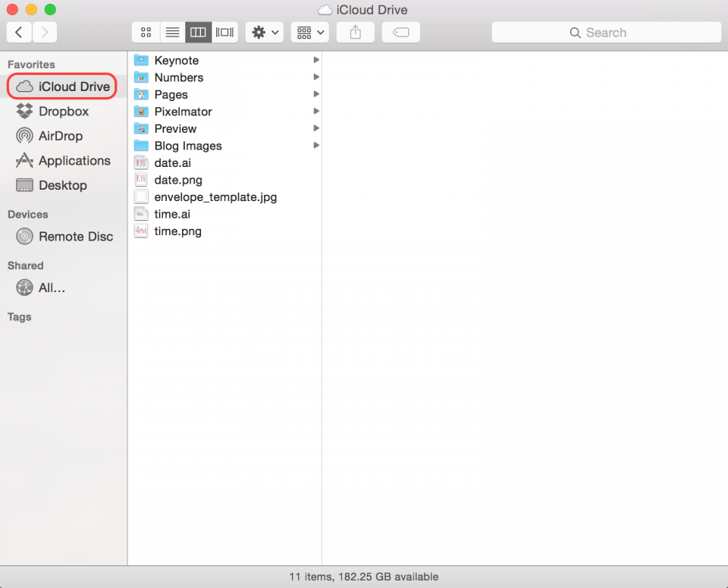The image size is (728, 588).
Task: Click the Dropbox logo icon in sidebar
Action: (24, 111)
